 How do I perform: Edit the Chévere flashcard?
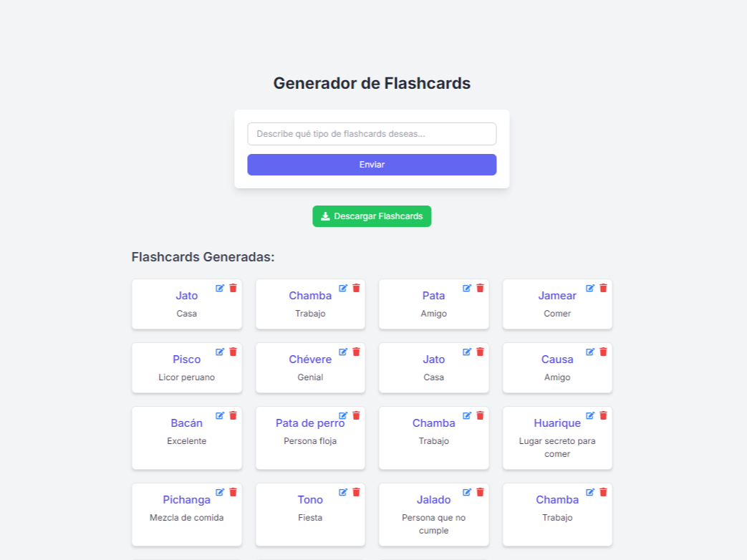pos(343,352)
